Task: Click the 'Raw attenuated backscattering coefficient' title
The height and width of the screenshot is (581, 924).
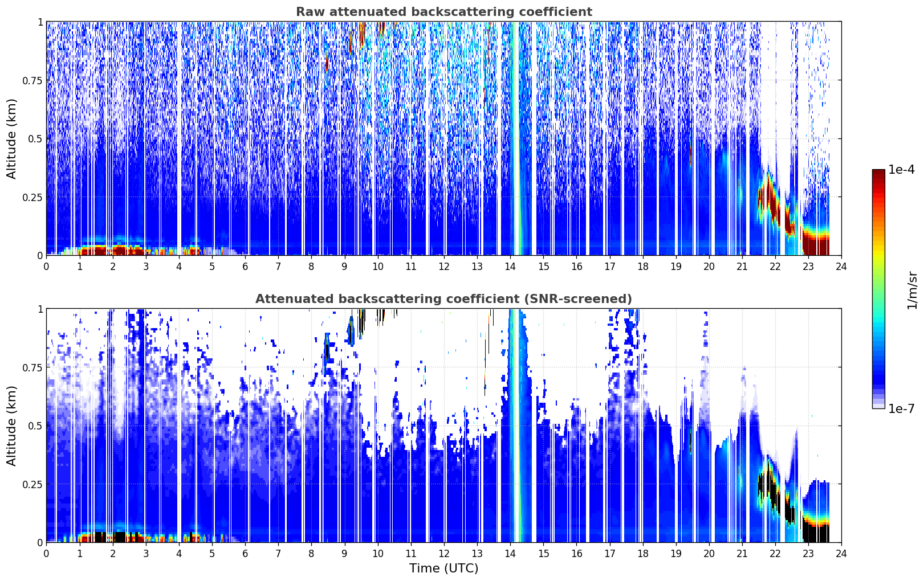Action: coord(443,12)
